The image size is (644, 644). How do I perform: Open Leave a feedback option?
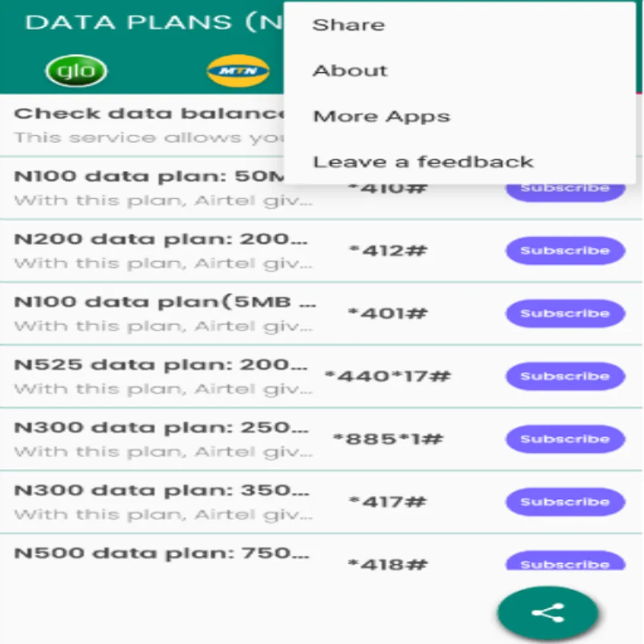[424, 162]
